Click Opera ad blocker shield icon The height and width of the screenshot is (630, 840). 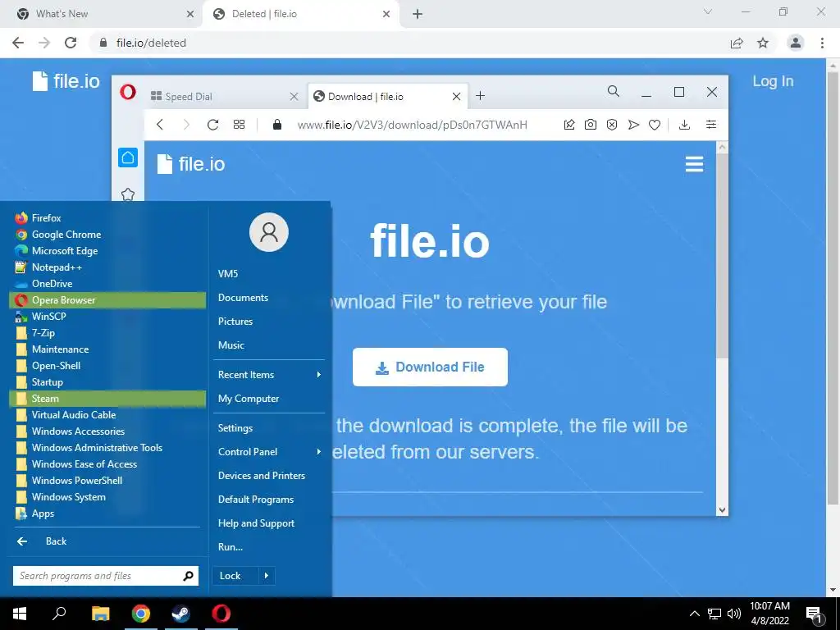612,125
